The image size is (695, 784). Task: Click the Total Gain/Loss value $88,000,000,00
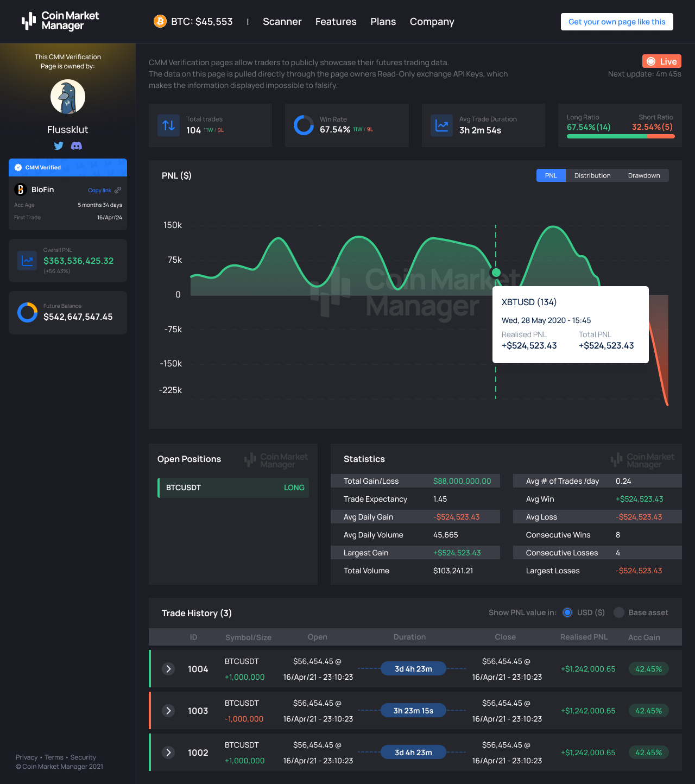coord(462,481)
